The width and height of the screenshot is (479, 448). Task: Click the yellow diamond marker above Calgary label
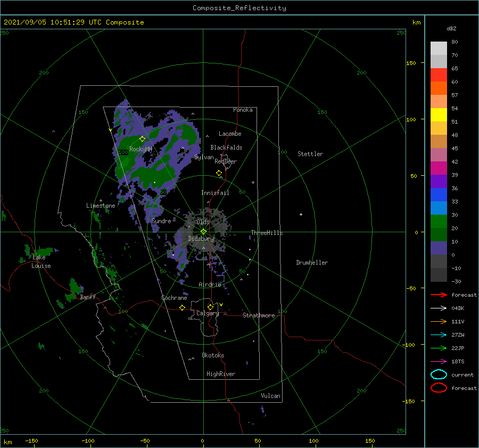click(x=210, y=307)
